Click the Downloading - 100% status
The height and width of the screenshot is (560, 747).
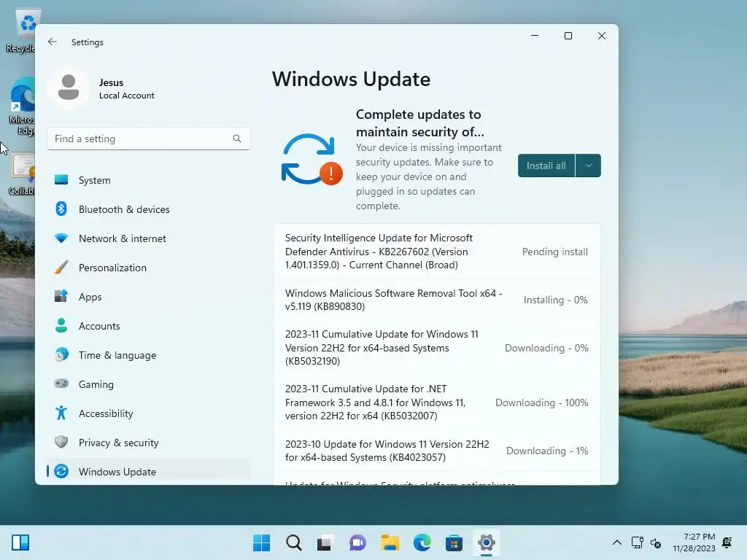(542, 402)
